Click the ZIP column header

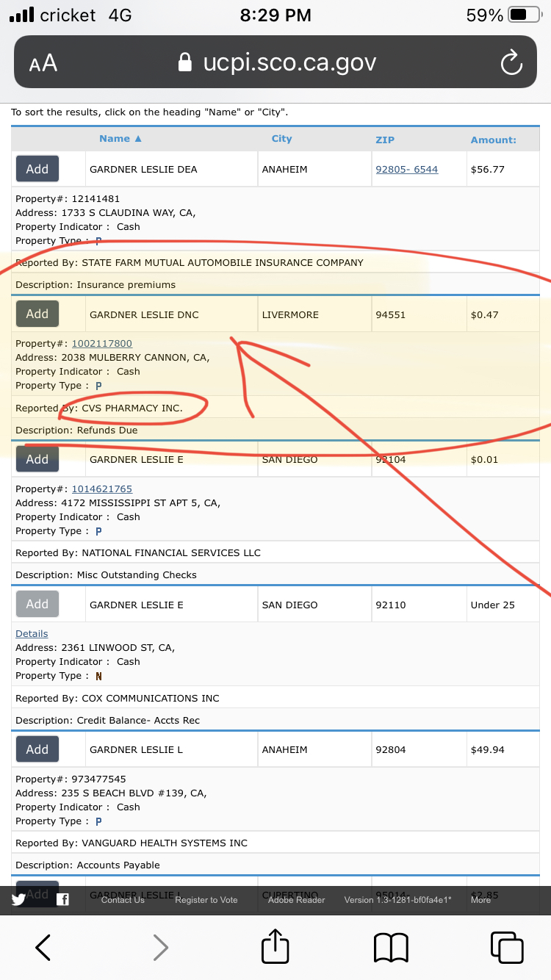(385, 140)
